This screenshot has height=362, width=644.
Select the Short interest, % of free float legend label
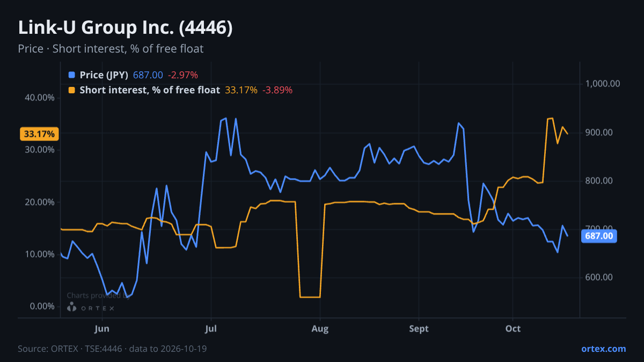[x=150, y=90]
